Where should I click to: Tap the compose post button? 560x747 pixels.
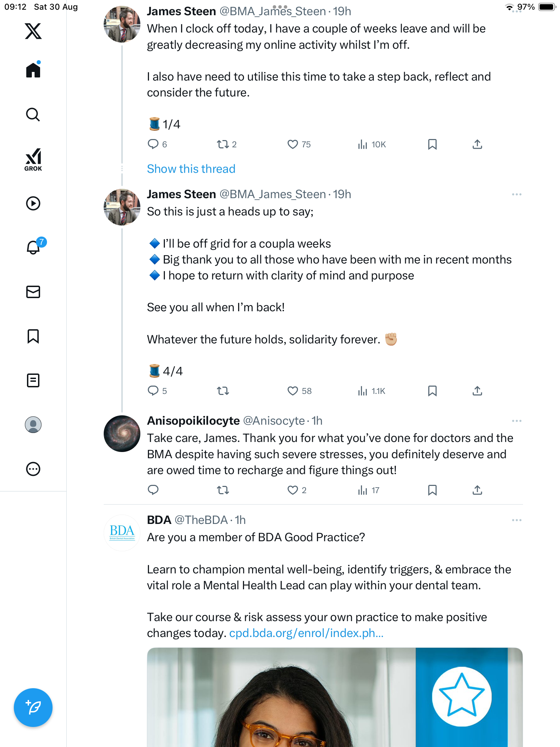33,707
